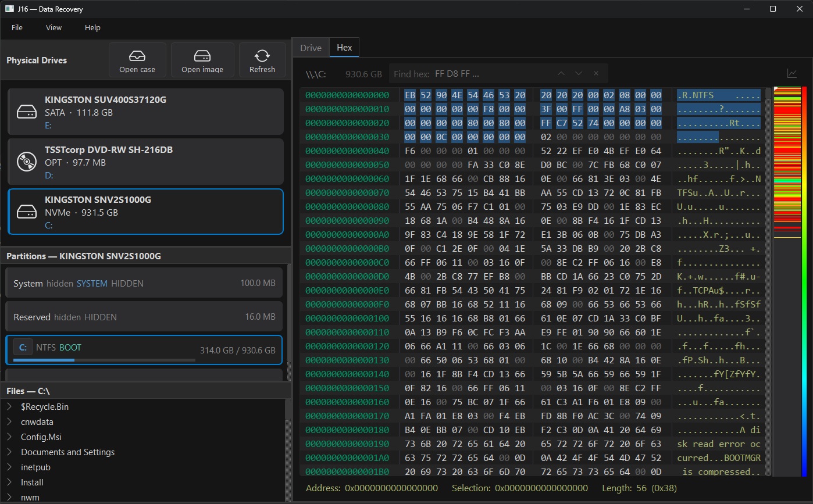Screen dimensions: 813x504
Task: Open the View menu
Action: [x=54, y=27]
